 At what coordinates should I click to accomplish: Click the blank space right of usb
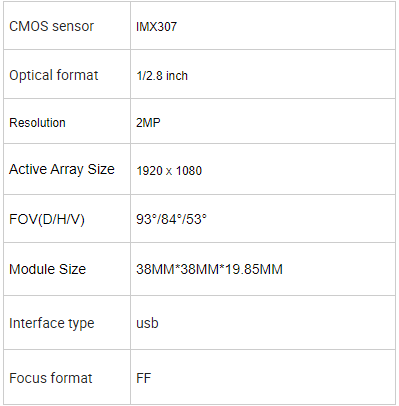point(277,323)
